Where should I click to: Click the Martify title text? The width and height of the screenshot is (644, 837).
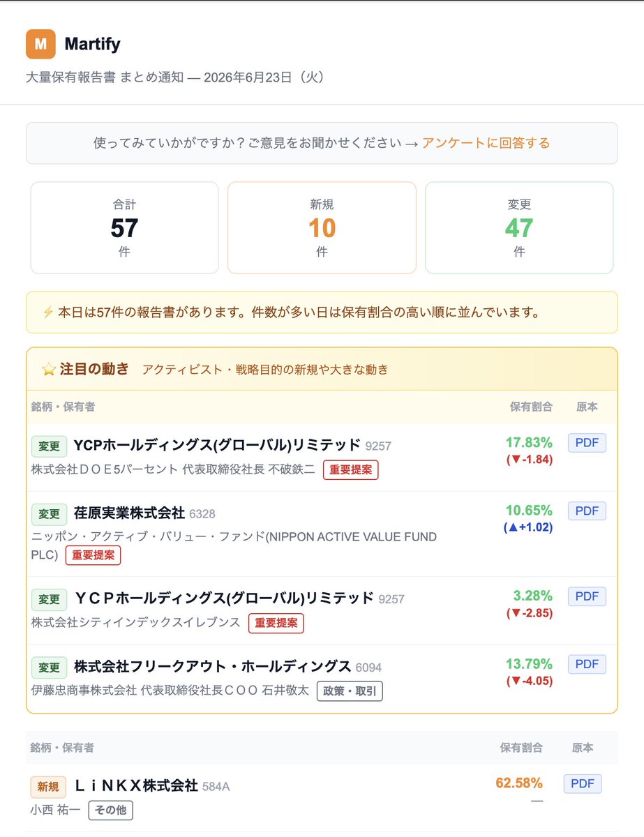pos(92,45)
